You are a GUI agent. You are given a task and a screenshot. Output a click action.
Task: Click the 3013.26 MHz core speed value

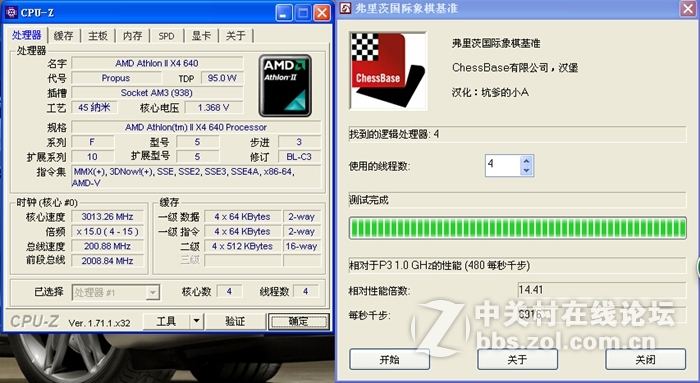[x=107, y=217]
